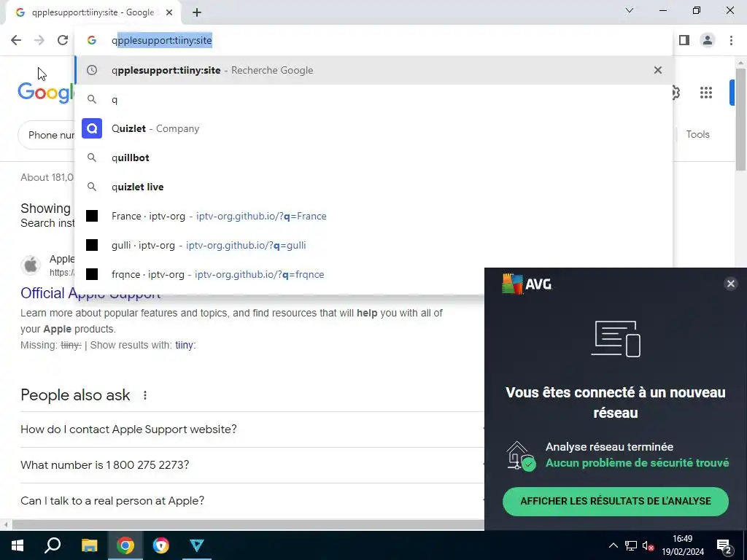Click Afficher les résultats de l'analyse button
The width and height of the screenshot is (747, 560).
pos(616,501)
